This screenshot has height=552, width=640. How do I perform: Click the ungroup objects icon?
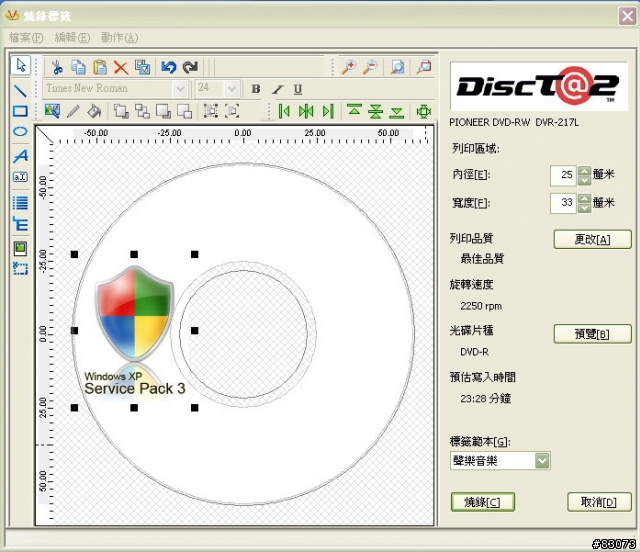pyautogui.click(x=232, y=111)
